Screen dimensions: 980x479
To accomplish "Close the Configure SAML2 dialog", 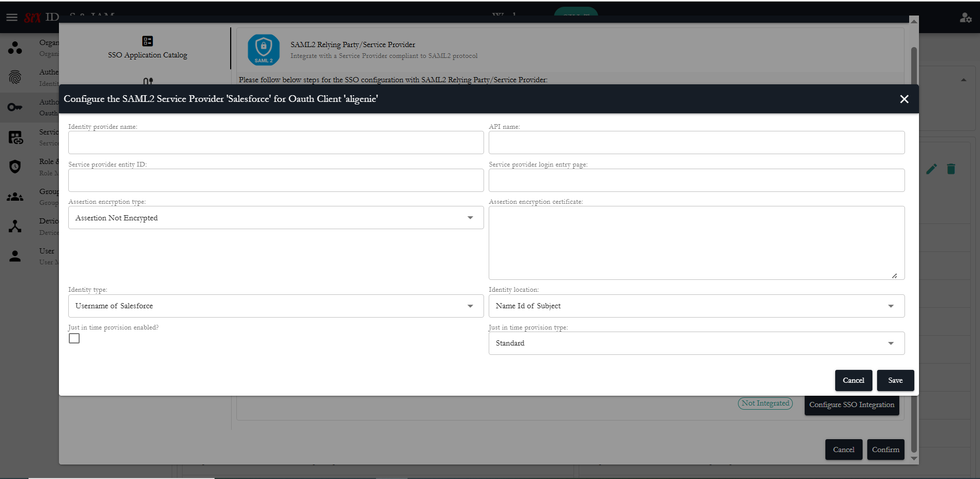I will coord(904,99).
